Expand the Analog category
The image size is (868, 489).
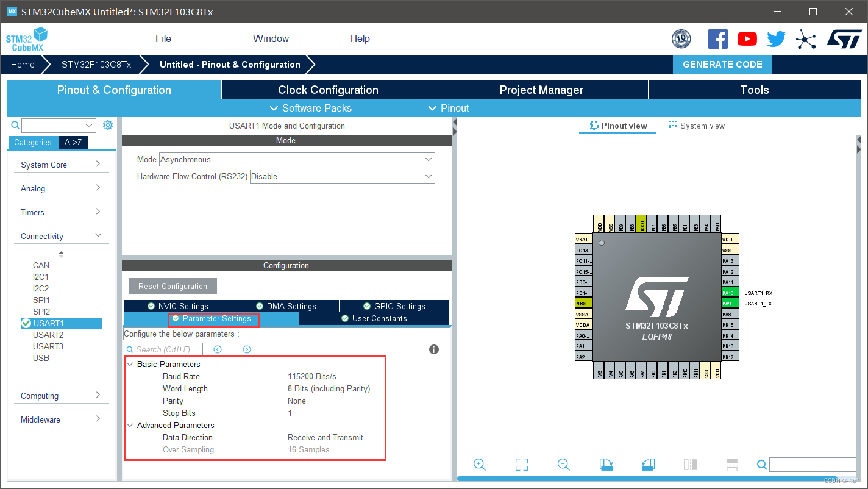pyautogui.click(x=61, y=188)
